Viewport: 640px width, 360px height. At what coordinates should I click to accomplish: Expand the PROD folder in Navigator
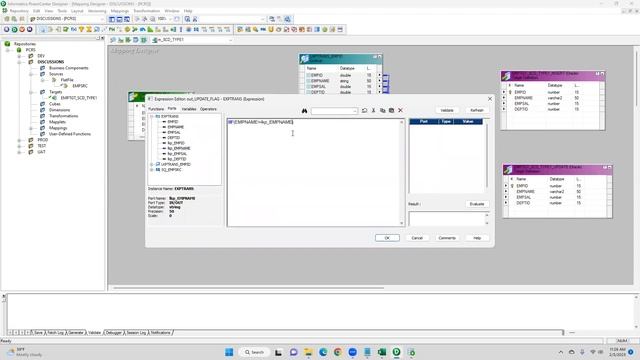(x=19, y=140)
